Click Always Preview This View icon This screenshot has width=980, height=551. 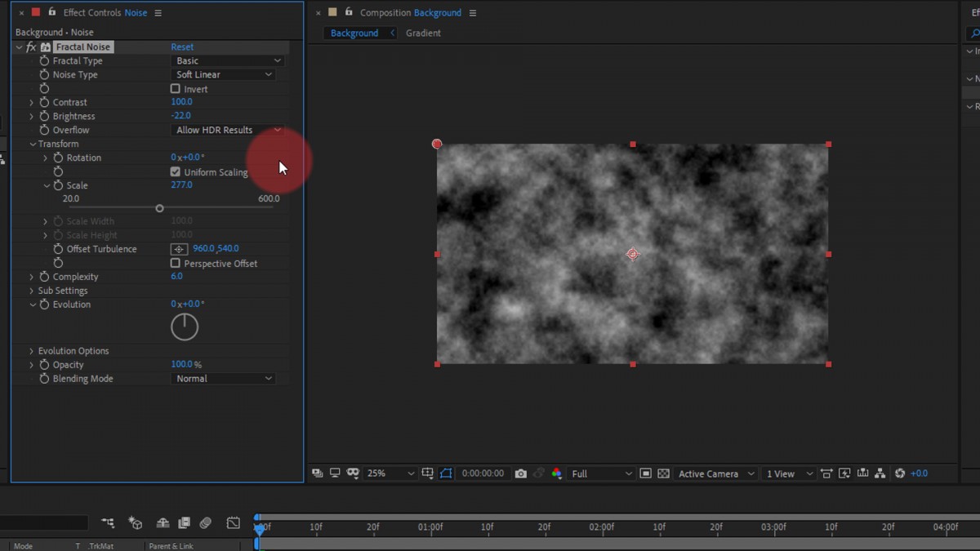pos(317,473)
